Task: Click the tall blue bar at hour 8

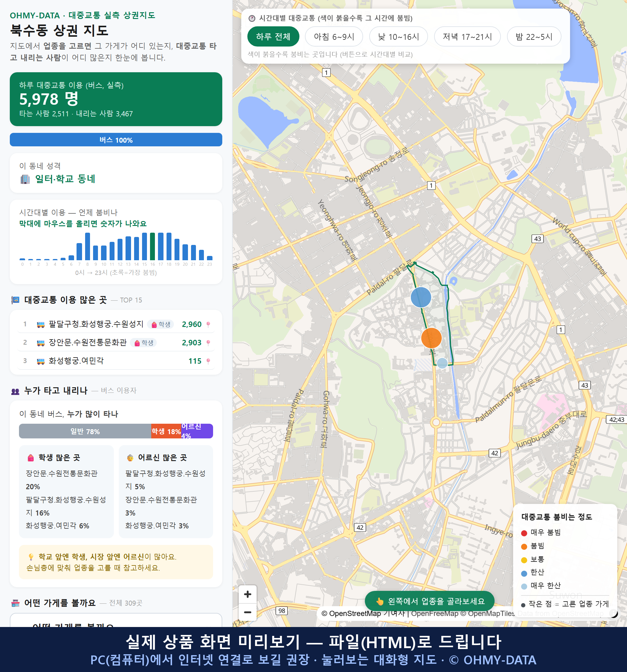Action: point(88,246)
